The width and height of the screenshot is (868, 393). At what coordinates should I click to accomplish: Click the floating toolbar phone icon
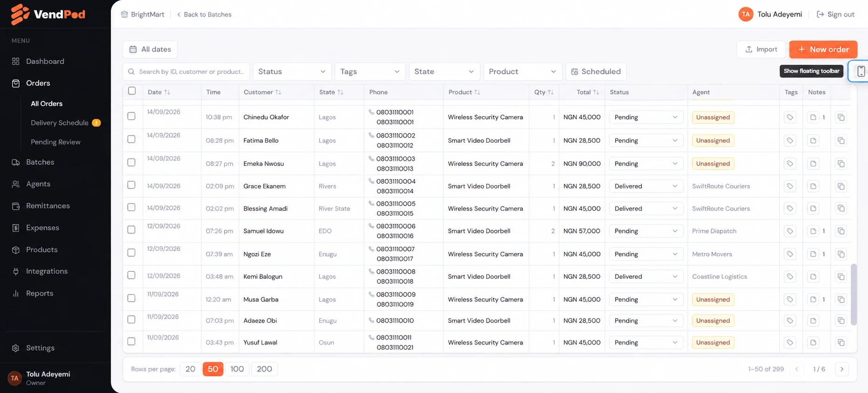point(861,71)
